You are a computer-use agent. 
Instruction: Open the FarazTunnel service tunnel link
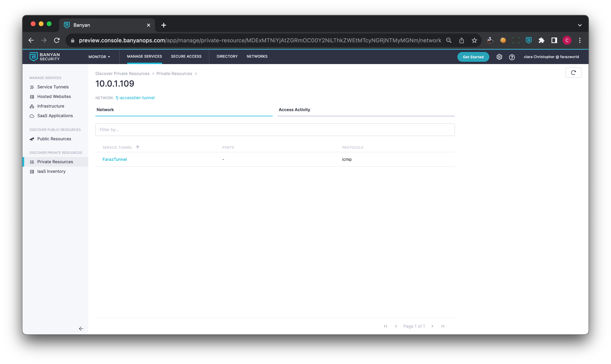(115, 159)
